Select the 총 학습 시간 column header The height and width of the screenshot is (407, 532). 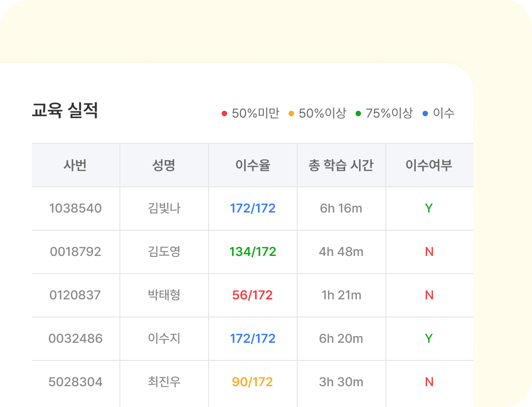coord(341,165)
